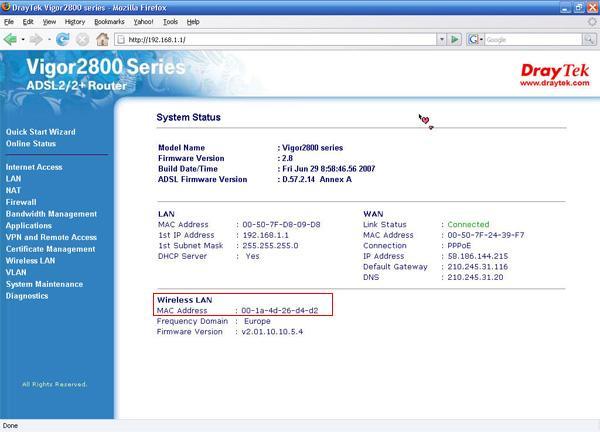
Task: Open the History menu
Action: (75, 22)
